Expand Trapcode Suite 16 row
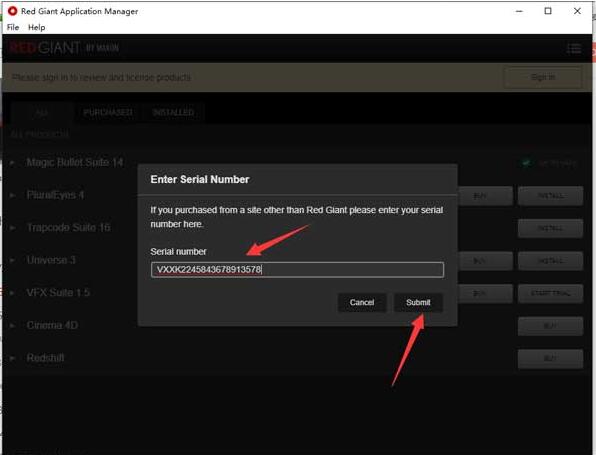 [x=12, y=228]
